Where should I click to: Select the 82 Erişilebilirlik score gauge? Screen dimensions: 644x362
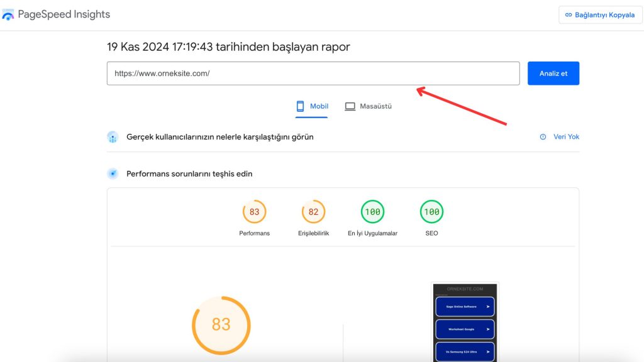point(313,212)
